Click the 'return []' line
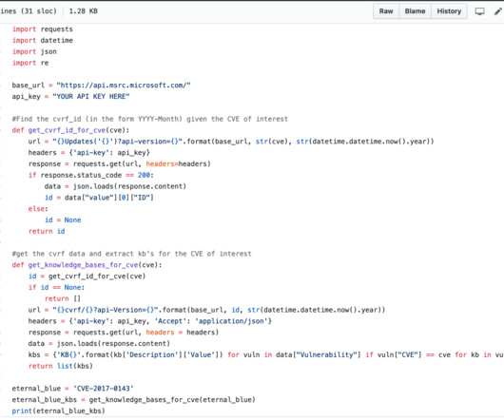 coord(63,299)
